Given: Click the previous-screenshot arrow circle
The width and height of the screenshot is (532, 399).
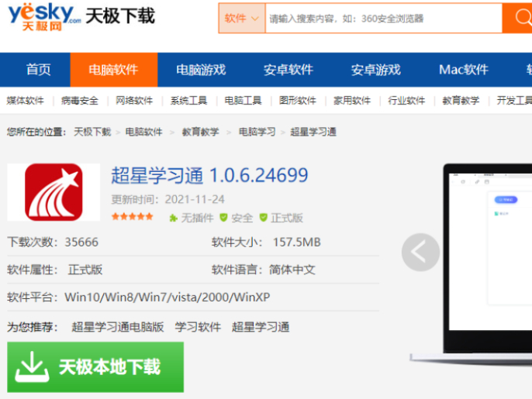Looking at the screenshot, I should coord(420,253).
